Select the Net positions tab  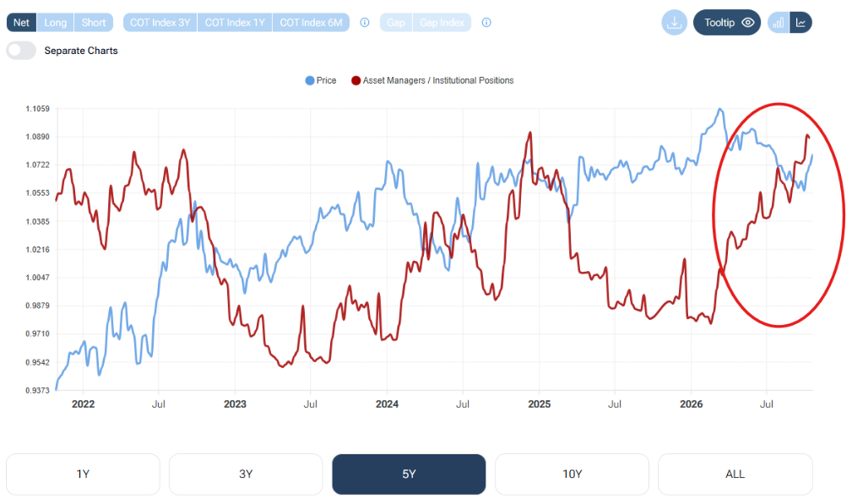pos(21,23)
